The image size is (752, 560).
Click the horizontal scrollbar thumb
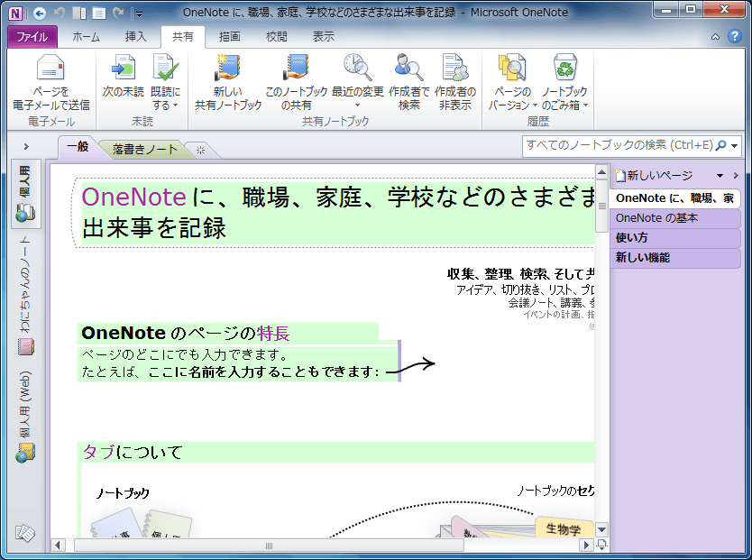point(269,546)
